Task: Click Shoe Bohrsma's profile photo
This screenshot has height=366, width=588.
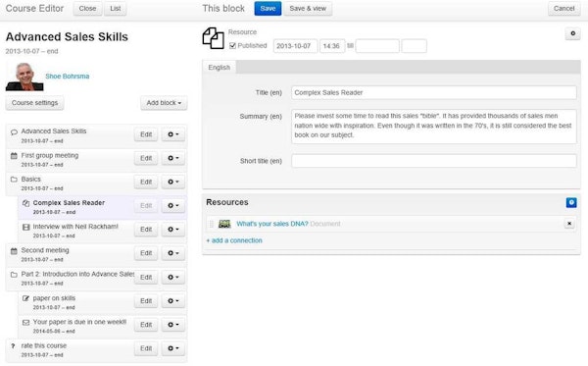Action: (x=24, y=77)
